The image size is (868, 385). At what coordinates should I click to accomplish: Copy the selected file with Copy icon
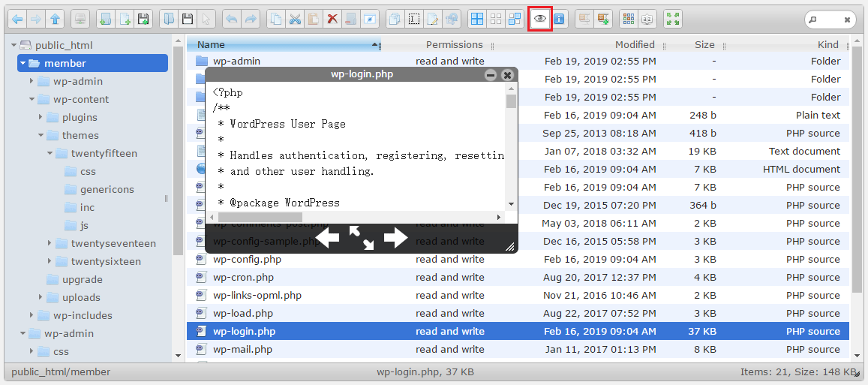[x=275, y=19]
